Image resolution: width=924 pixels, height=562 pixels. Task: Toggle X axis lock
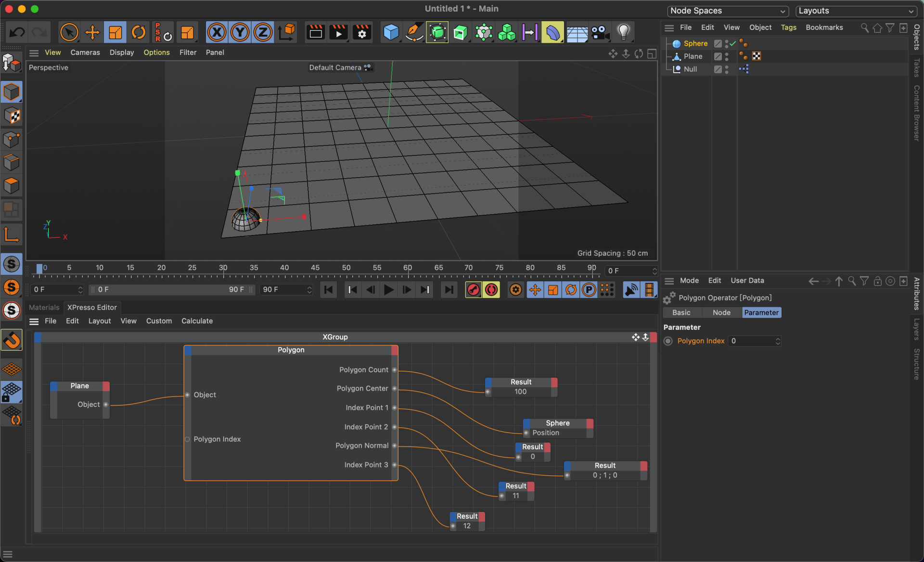tap(217, 32)
